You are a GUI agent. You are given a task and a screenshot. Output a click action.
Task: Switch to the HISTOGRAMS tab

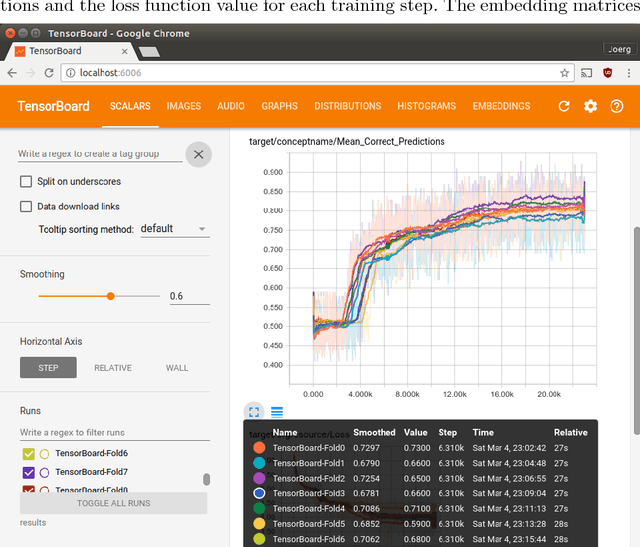(x=426, y=106)
